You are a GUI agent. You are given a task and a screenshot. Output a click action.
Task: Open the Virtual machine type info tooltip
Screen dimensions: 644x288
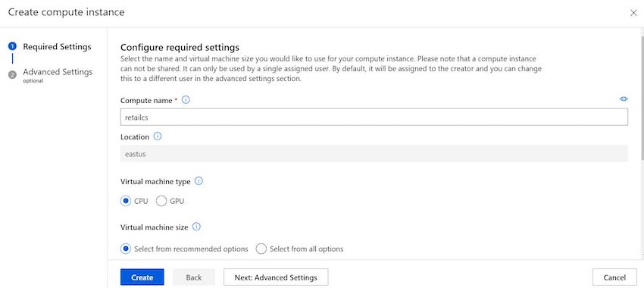(199, 181)
